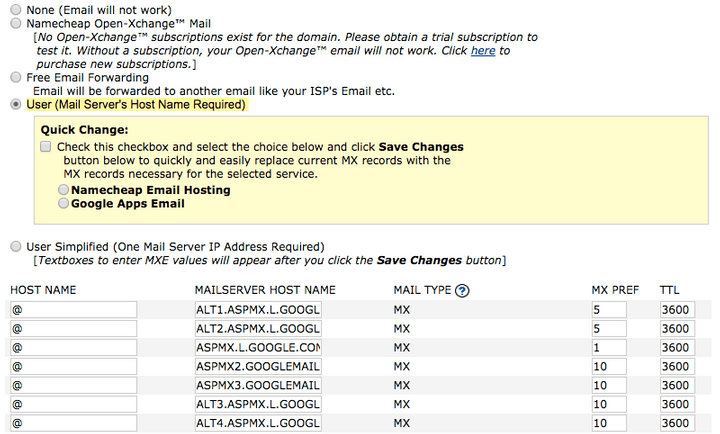Click MX mail type text in ALT4.ASPMX row
This screenshot has height=434, width=720.
click(402, 423)
